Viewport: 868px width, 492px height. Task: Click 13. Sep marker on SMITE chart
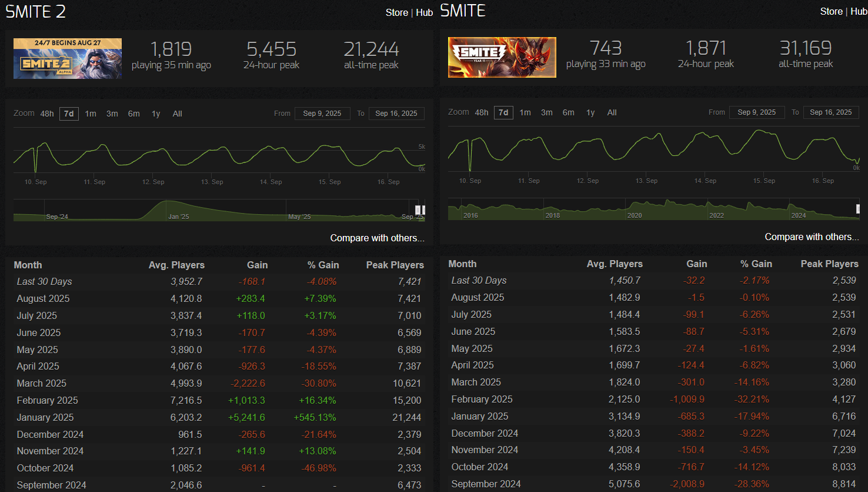click(x=646, y=181)
